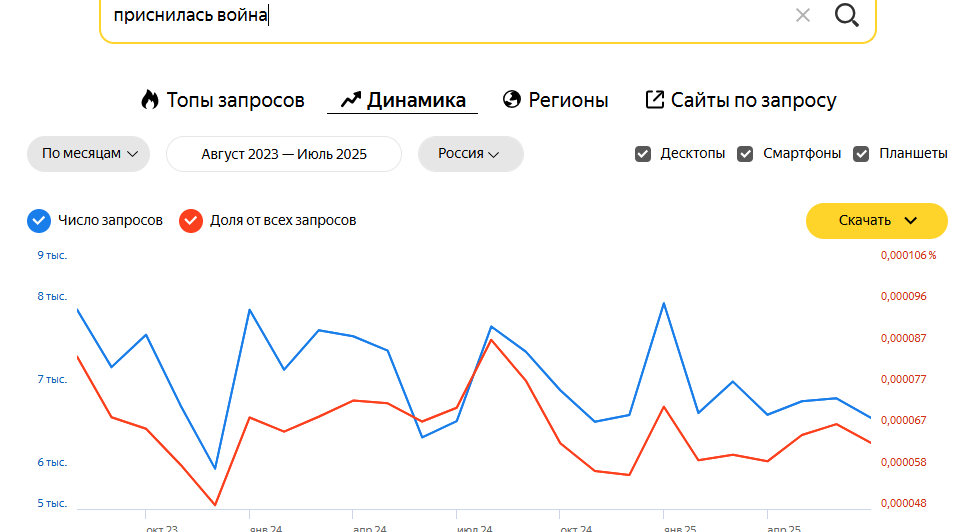Click the trend arrow icon beside Динамика
The width and height of the screenshot is (966, 532).
click(350, 100)
